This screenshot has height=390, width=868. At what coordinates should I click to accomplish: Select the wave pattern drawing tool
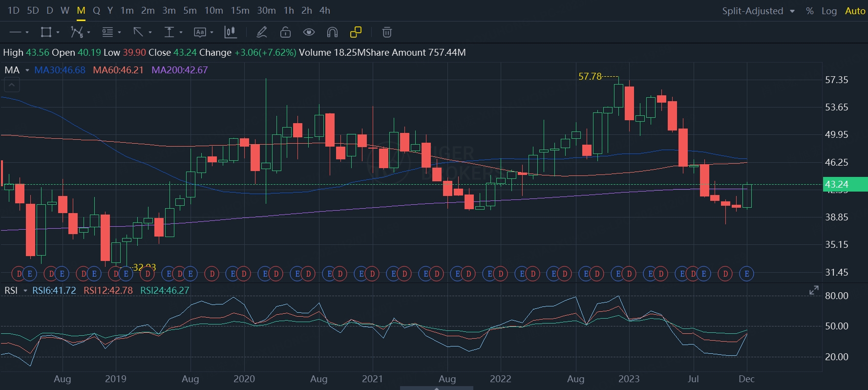coord(77,32)
